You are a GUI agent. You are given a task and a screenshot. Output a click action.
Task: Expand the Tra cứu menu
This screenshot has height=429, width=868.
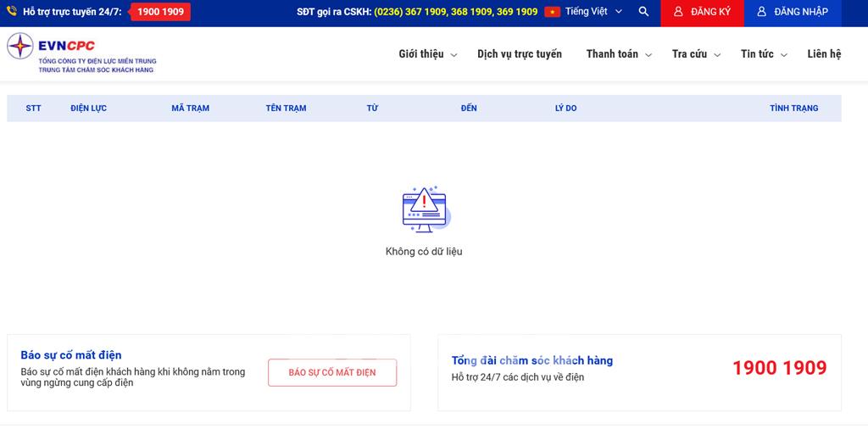695,54
